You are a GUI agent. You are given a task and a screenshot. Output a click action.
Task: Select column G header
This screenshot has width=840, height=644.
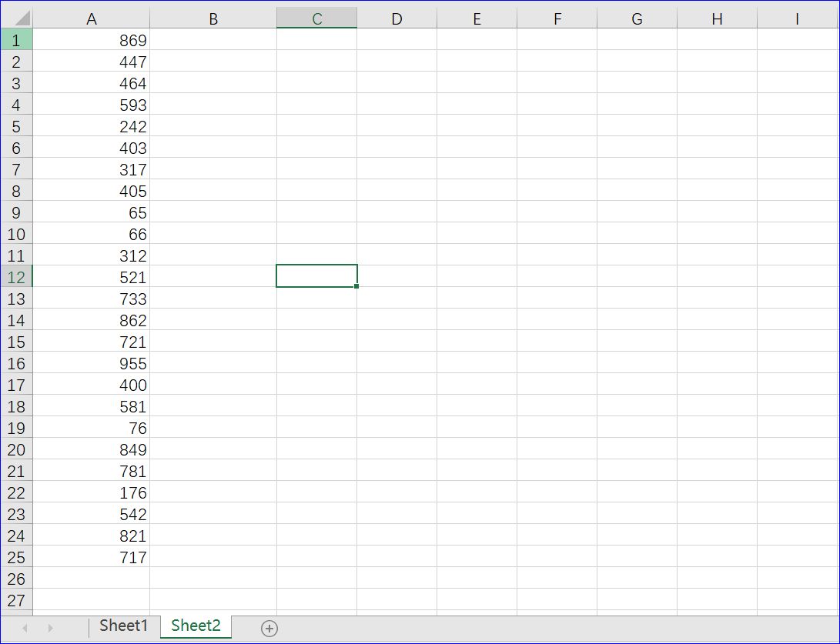pyautogui.click(x=637, y=18)
